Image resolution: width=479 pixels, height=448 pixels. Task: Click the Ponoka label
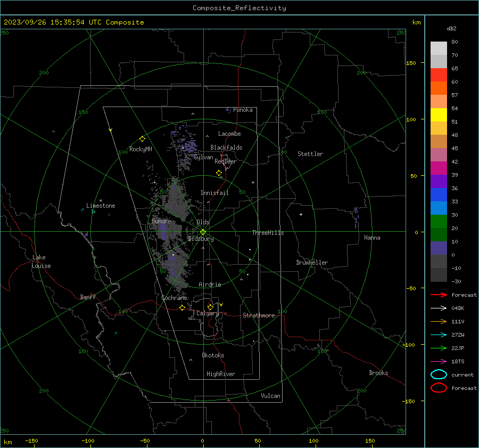243,110
